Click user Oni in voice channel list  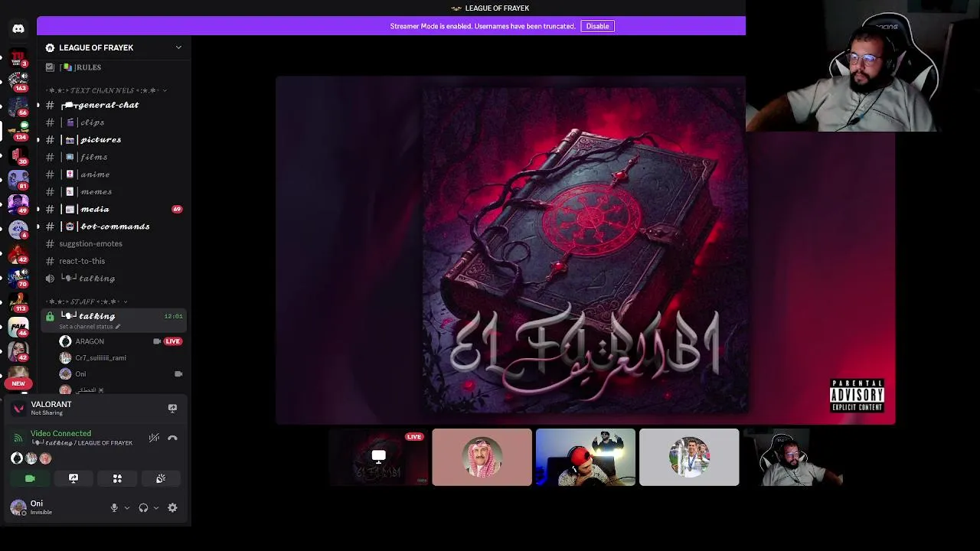pyautogui.click(x=80, y=374)
